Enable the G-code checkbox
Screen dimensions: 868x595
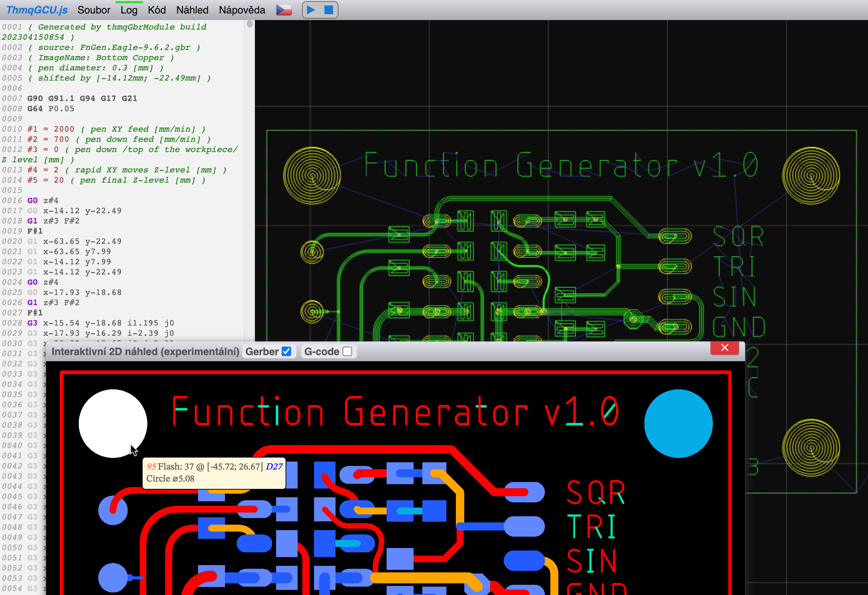pos(347,351)
